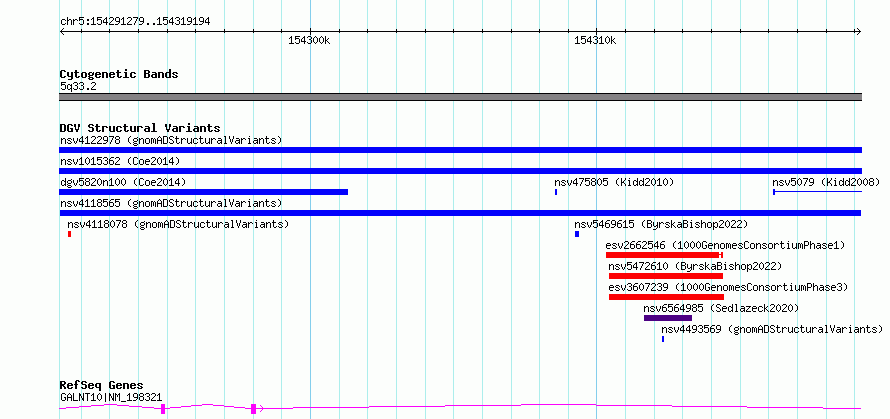Click the Cytogenetic Bands track title
This screenshot has width=890, height=419.
pyautogui.click(x=119, y=74)
